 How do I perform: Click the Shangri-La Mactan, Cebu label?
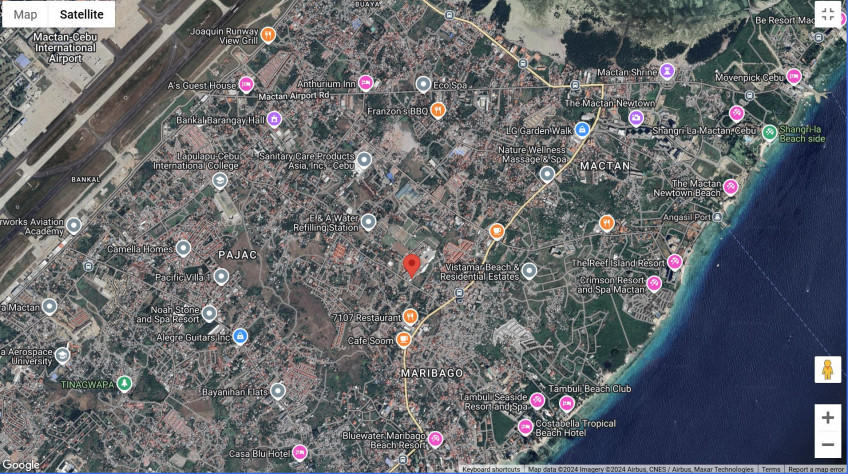click(x=704, y=131)
